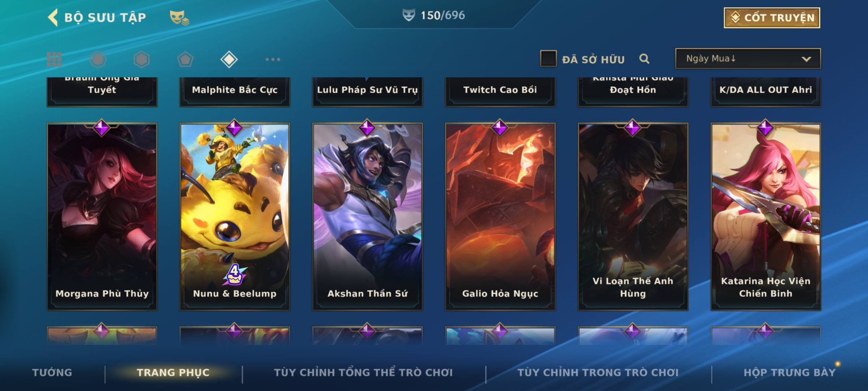Go back using the Bộ Sưu Tập arrow

[x=53, y=17]
